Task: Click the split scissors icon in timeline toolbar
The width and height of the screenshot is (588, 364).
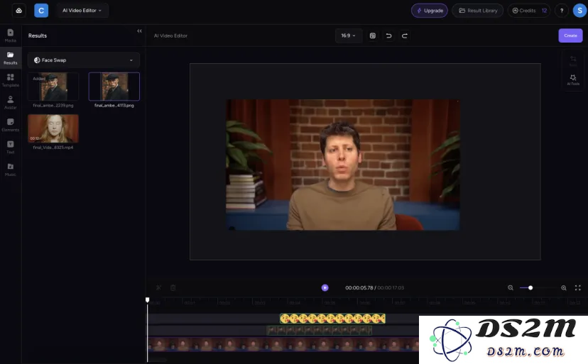Action: (x=158, y=287)
